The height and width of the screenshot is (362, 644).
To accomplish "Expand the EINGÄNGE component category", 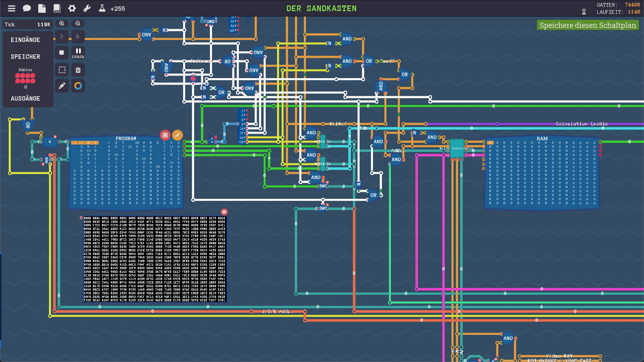I will pyautogui.click(x=25, y=40).
